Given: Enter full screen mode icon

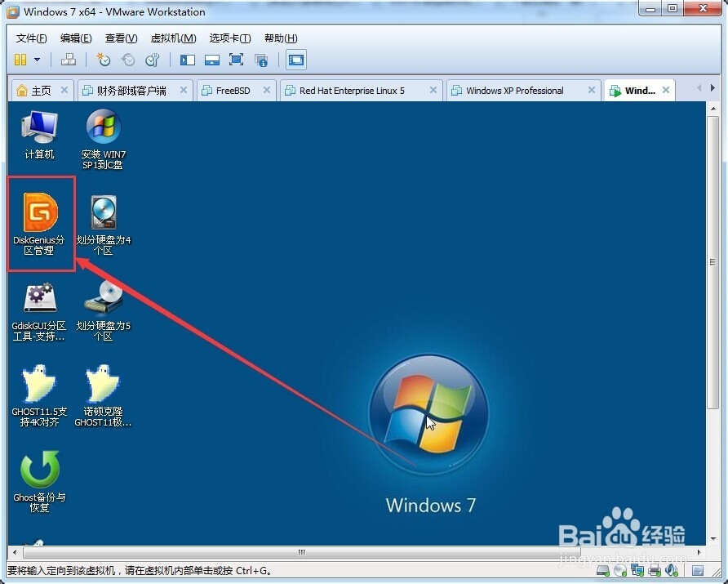Looking at the screenshot, I should (x=237, y=60).
